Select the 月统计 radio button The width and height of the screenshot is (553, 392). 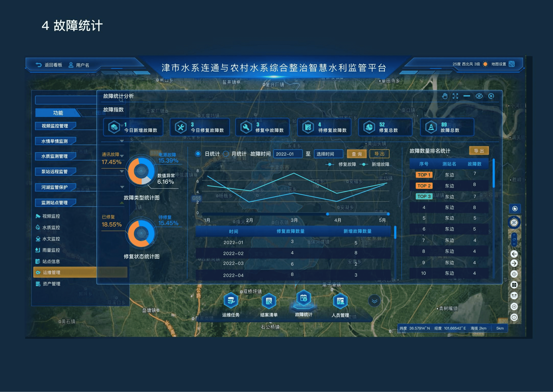point(226,154)
